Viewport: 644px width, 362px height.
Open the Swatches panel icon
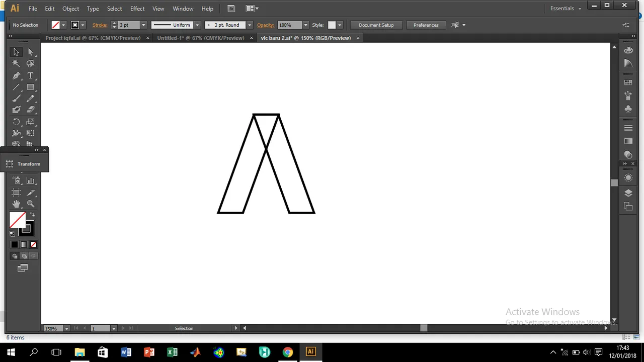click(x=628, y=82)
